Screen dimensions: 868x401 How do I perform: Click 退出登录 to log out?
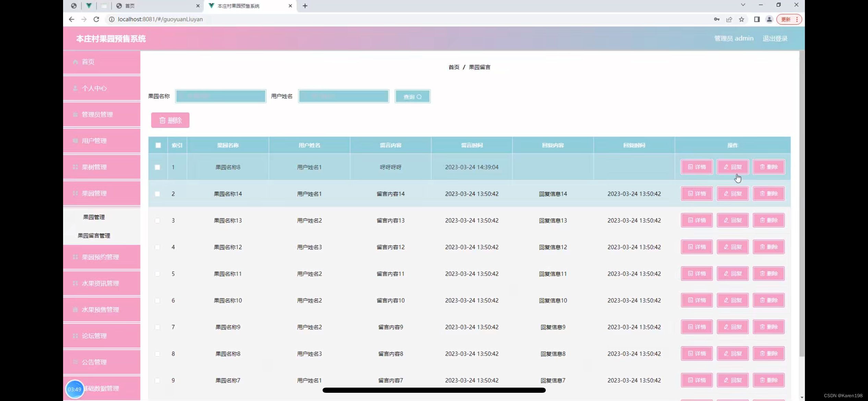(775, 39)
